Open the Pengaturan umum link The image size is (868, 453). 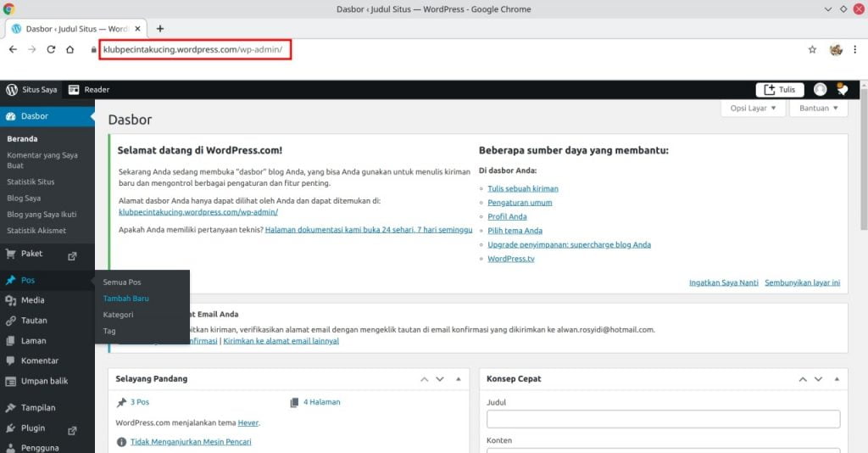pyautogui.click(x=520, y=203)
